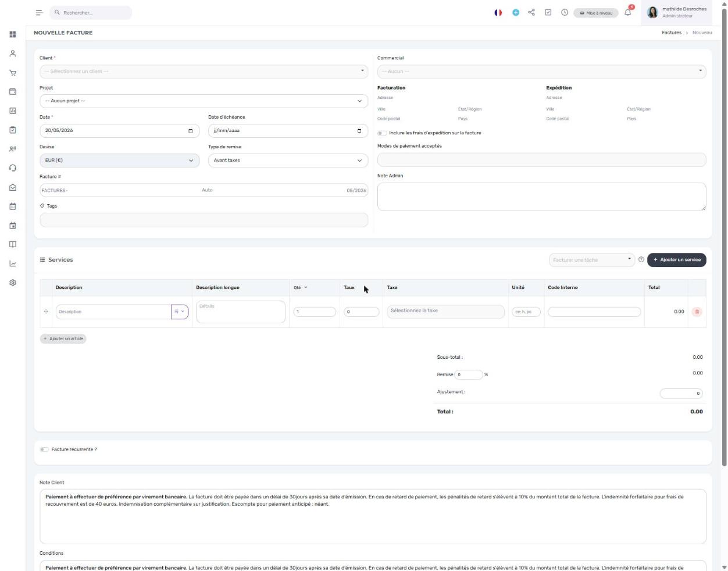Click the Expédition heading text
The width and height of the screenshot is (728, 571).
(x=559, y=88)
